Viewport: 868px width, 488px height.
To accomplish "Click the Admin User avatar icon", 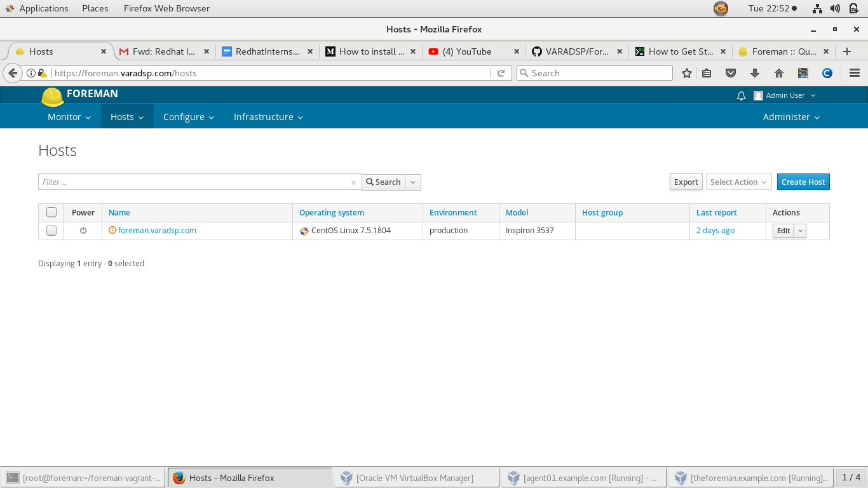I will pos(758,95).
